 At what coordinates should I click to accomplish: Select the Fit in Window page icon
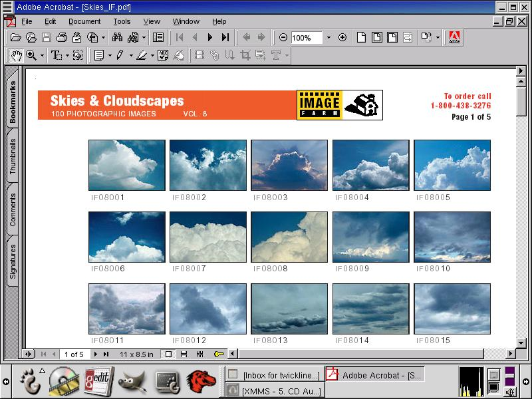pyautogui.click(x=376, y=37)
